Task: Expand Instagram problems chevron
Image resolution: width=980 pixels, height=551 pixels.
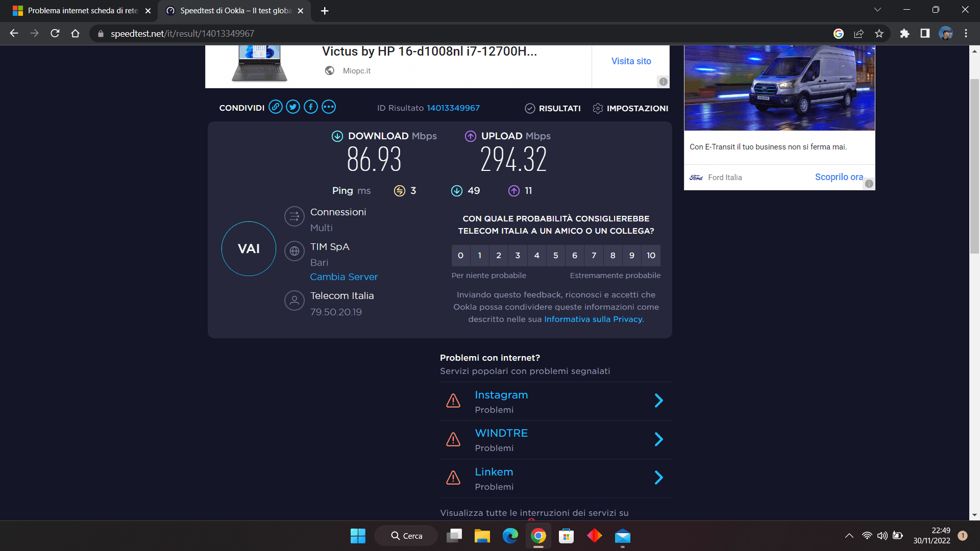Action: pos(658,401)
